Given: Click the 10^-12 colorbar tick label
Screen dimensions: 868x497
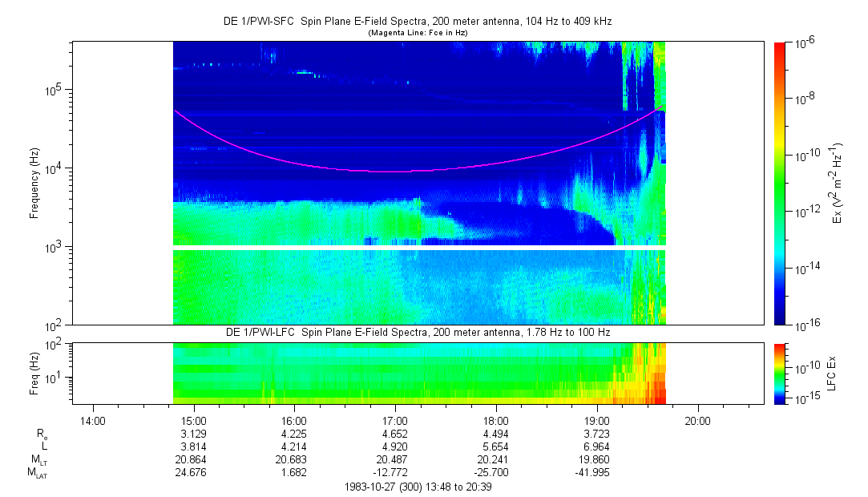Looking at the screenshot, I should tap(806, 212).
